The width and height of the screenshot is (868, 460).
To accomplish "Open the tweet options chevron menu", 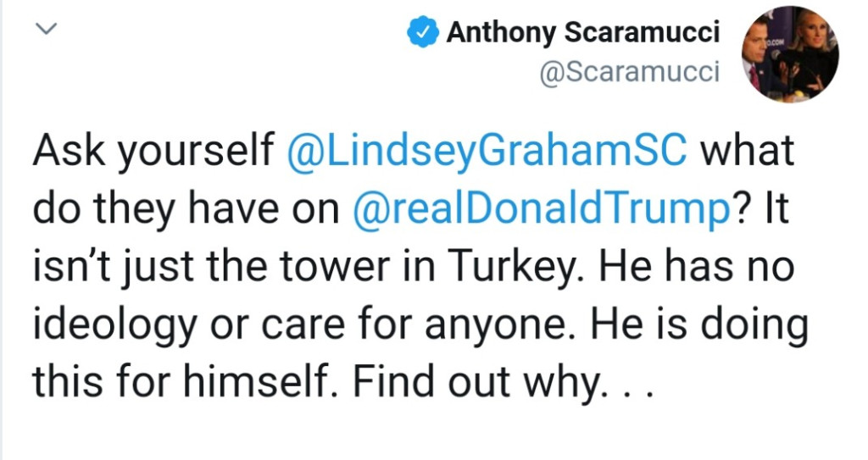I will pyautogui.click(x=47, y=29).
